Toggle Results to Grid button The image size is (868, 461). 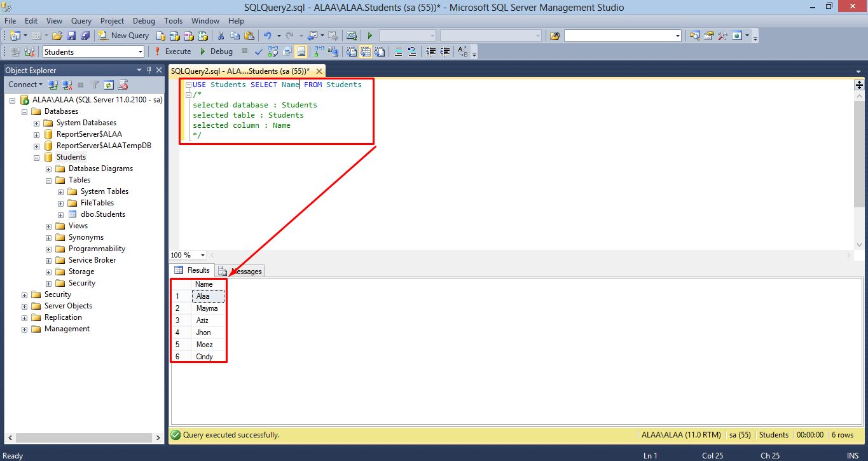(366, 52)
